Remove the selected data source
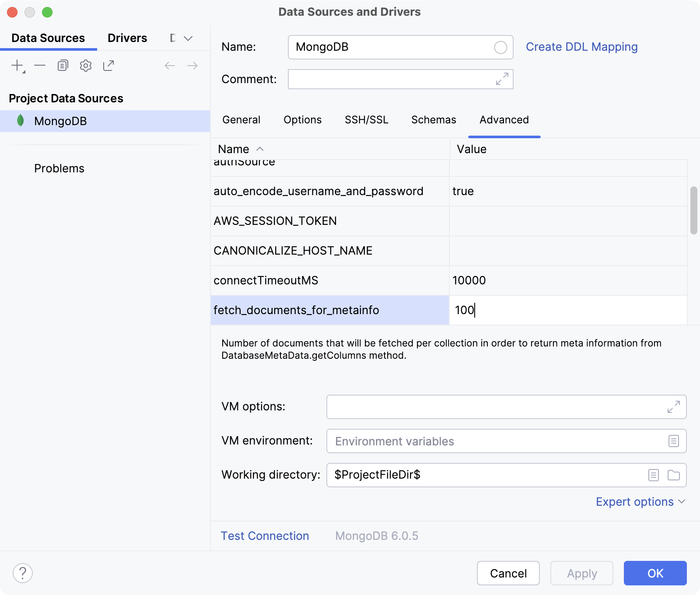 (x=40, y=66)
